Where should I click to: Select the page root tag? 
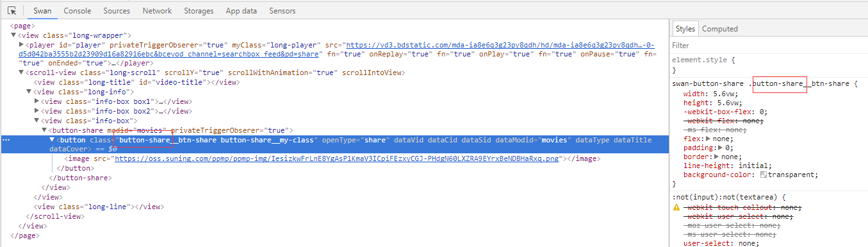[23, 26]
